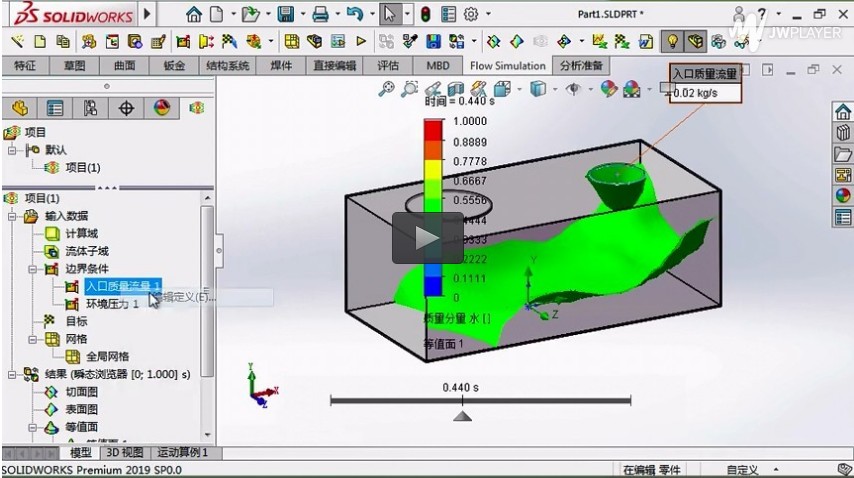Click the Save icon in title bar
This screenshot has height=478, width=854.
click(x=285, y=14)
